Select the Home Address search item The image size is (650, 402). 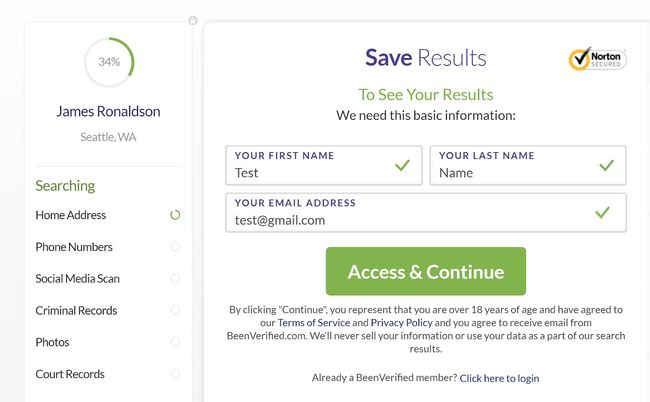[x=71, y=215]
